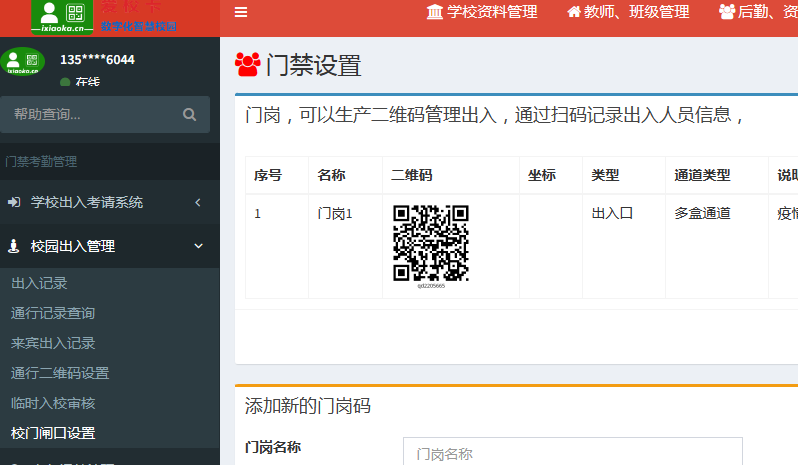This screenshot has height=465, width=798.
Task: Collapse 校园出入管理 with its down chevron
Action: 198,246
